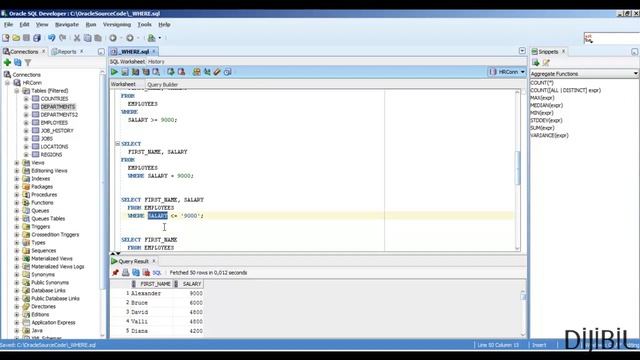Image resolution: width=640 pixels, height=360 pixels.
Task: Open the File menu
Action: click(x=8, y=24)
